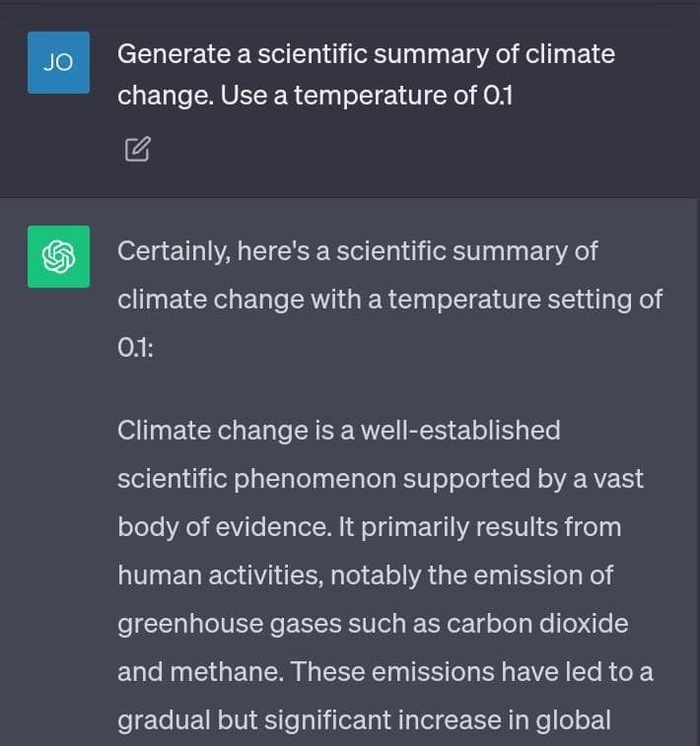This screenshot has height=746, width=700.
Task: Click the blue JO user avatar
Action: (58, 62)
